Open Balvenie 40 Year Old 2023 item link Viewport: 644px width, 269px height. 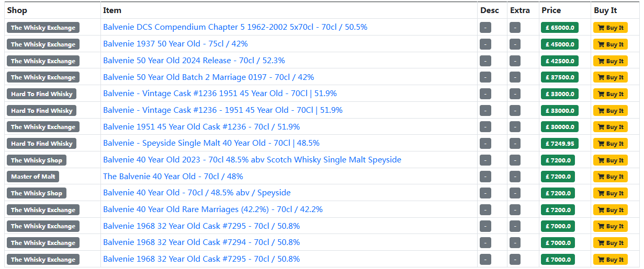coord(252,160)
